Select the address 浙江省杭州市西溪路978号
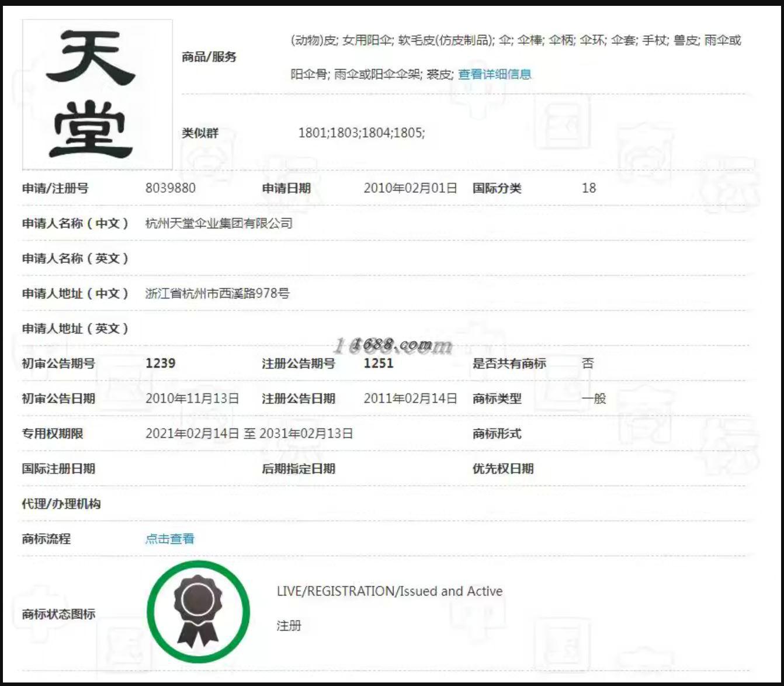Image resolution: width=784 pixels, height=686 pixels. tap(217, 293)
